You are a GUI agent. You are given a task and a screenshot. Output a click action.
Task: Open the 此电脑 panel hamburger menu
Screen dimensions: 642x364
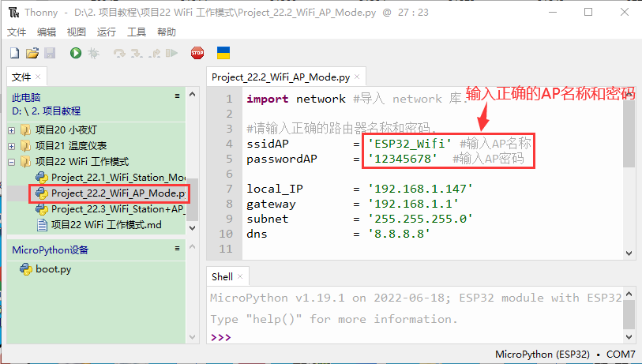tap(178, 96)
